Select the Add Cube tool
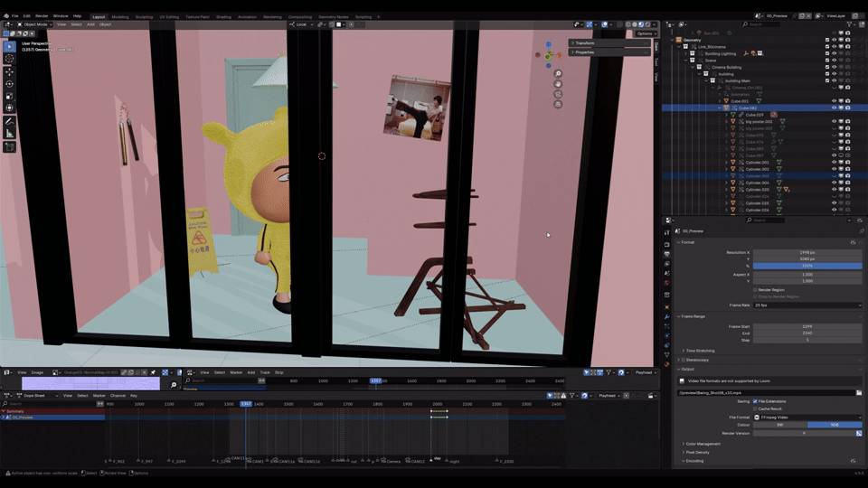The image size is (868, 488). tap(9, 147)
